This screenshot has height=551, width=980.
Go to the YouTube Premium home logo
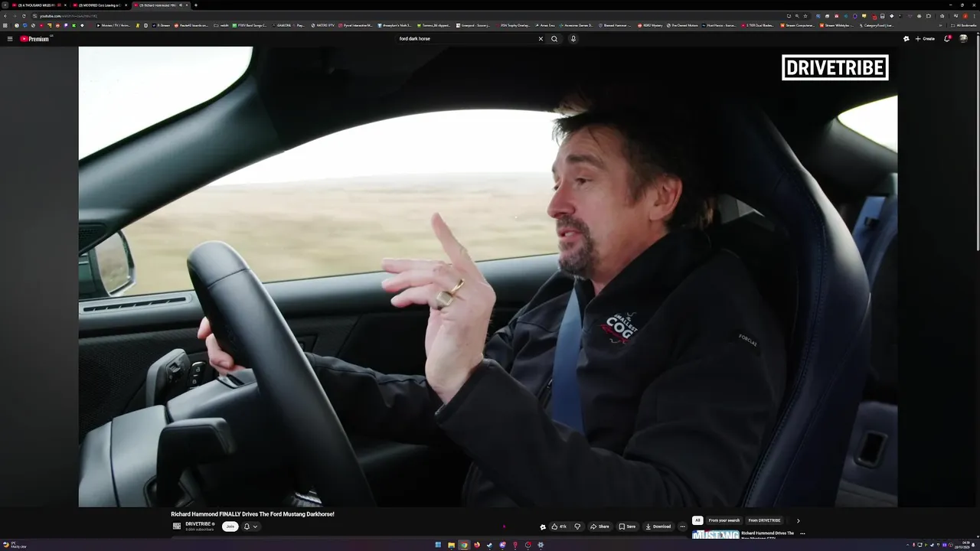pos(34,38)
